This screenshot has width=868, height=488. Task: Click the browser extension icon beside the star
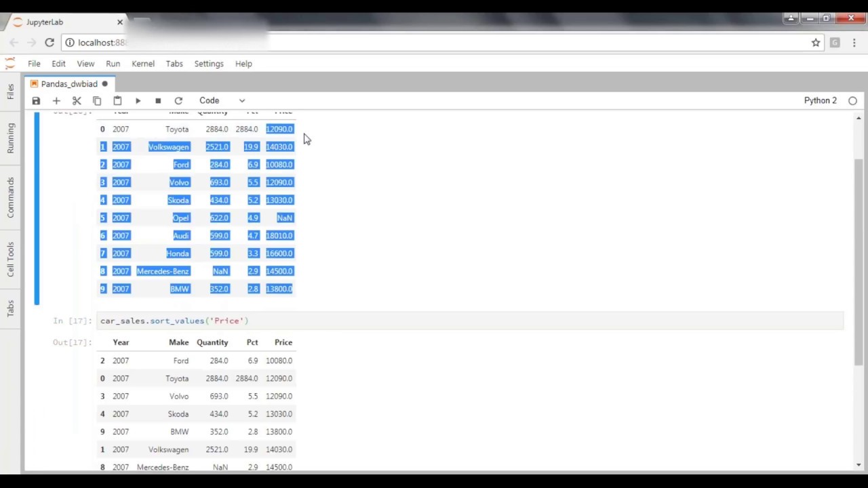835,43
